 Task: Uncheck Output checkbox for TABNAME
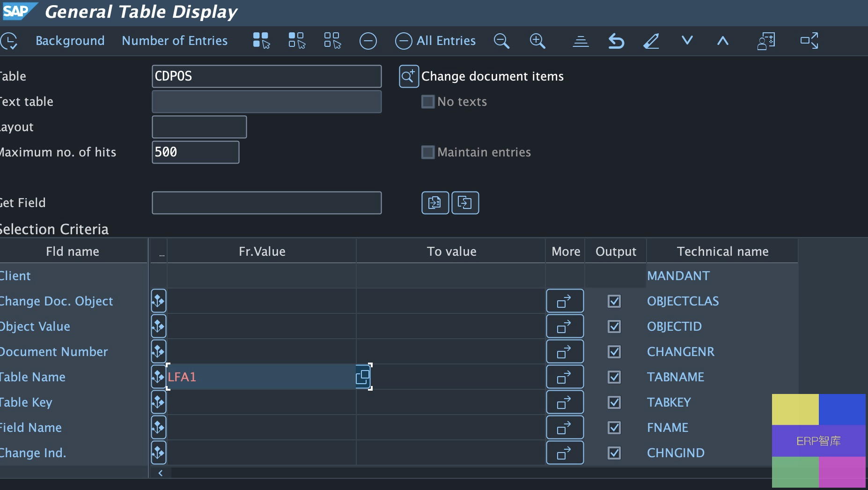click(614, 377)
